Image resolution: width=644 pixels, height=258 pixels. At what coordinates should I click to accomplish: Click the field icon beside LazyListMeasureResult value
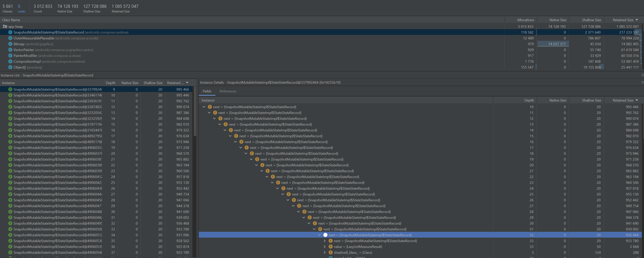click(330, 247)
